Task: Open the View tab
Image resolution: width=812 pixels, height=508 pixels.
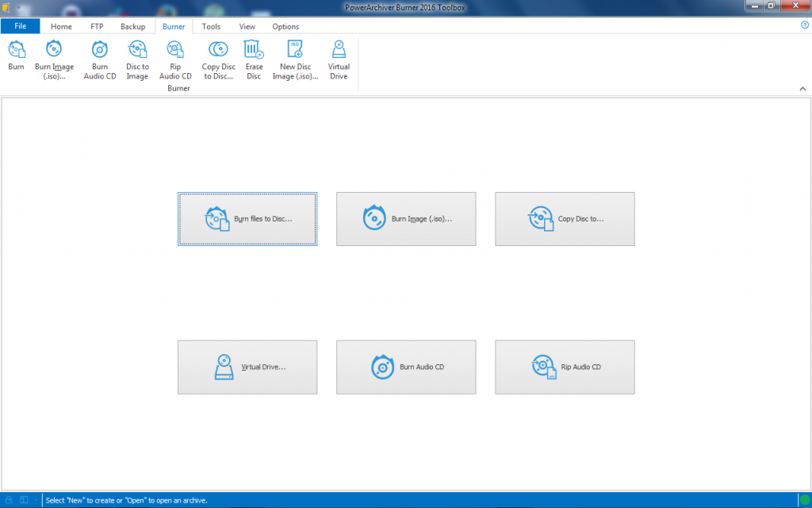Action: (247, 26)
